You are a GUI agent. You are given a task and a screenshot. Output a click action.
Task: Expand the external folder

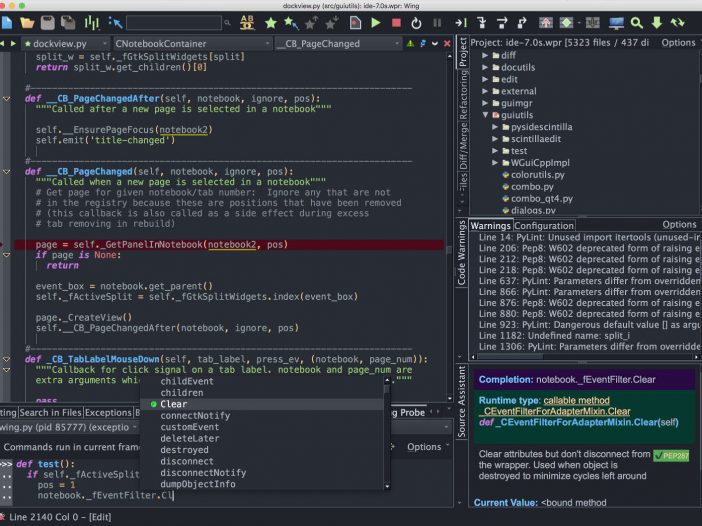(x=485, y=91)
